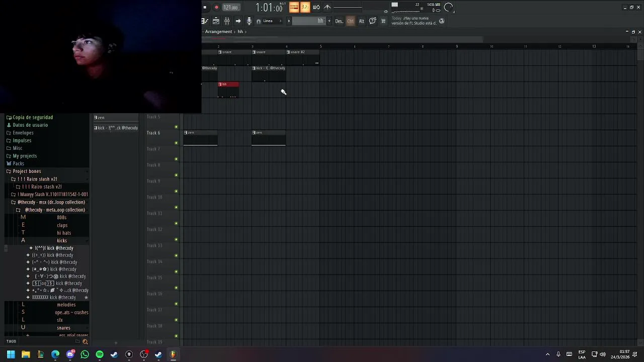Viewport: 644px width, 362px height.
Task: Open Spotify from the taskbar
Action: click(99, 354)
